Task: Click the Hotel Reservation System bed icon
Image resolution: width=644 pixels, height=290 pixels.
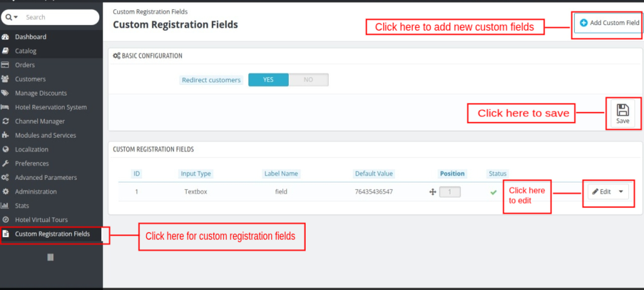Action: [x=5, y=107]
